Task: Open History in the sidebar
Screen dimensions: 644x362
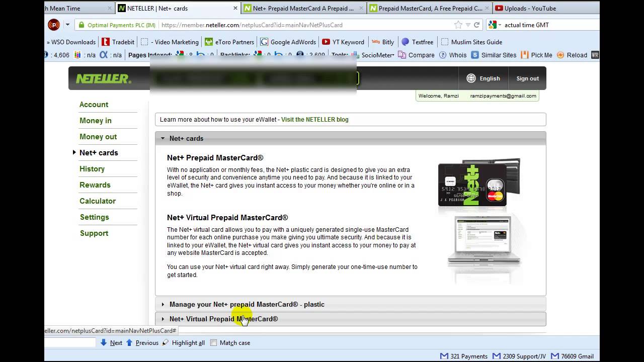Action: click(x=92, y=169)
